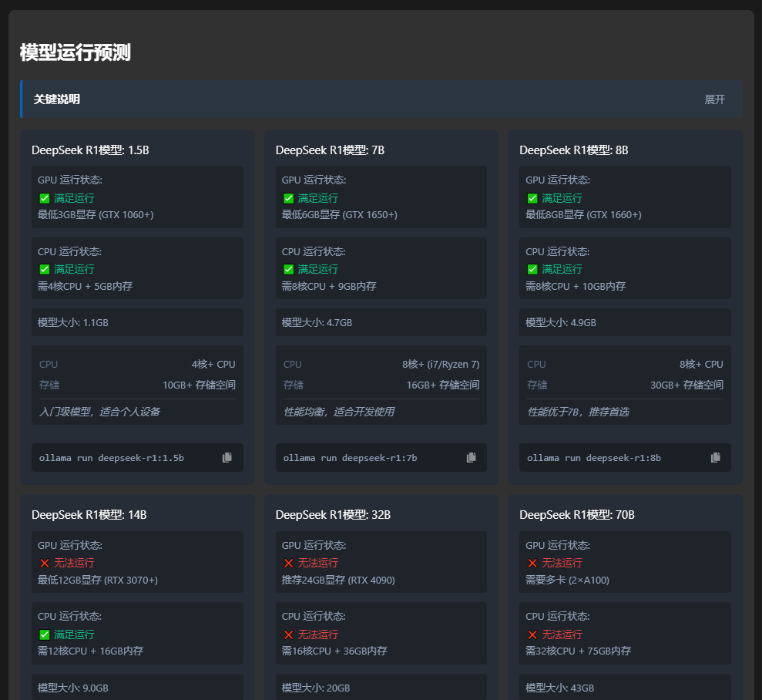The height and width of the screenshot is (700, 762).
Task: Click '需32核CPU + 75GB内存' text
Action: (579, 651)
